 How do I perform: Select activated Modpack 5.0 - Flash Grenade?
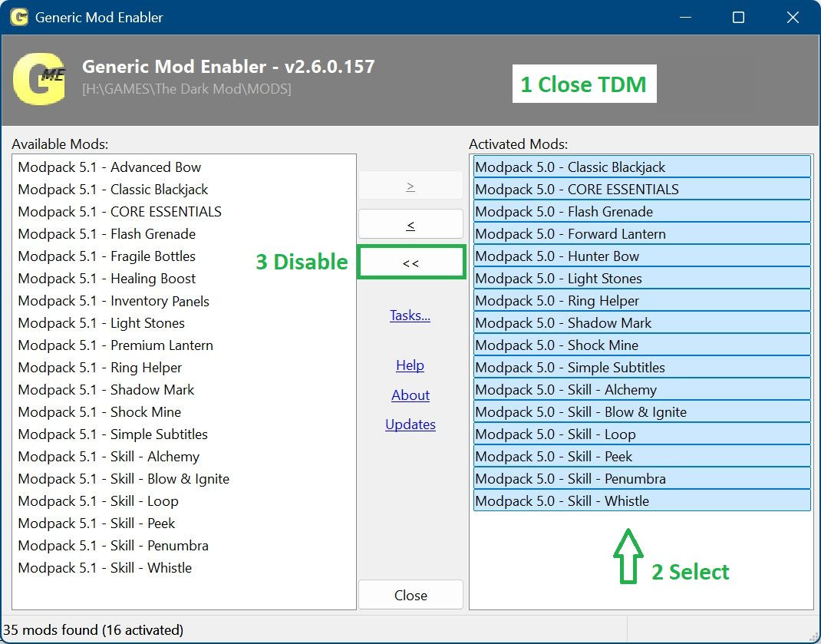pyautogui.click(x=642, y=212)
